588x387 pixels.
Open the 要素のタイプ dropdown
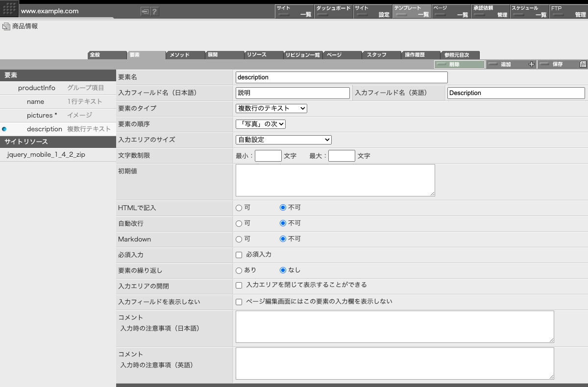pos(271,108)
